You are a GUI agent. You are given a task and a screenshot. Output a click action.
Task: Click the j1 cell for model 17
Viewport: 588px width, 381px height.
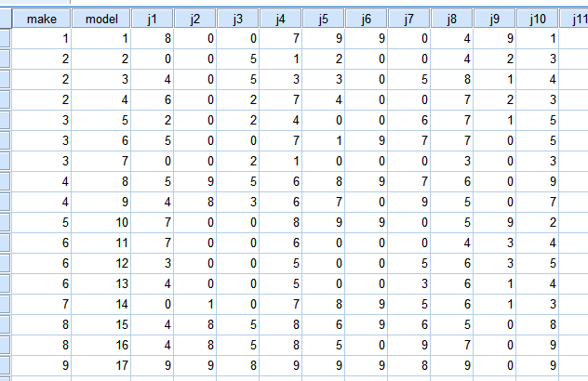tap(152, 365)
